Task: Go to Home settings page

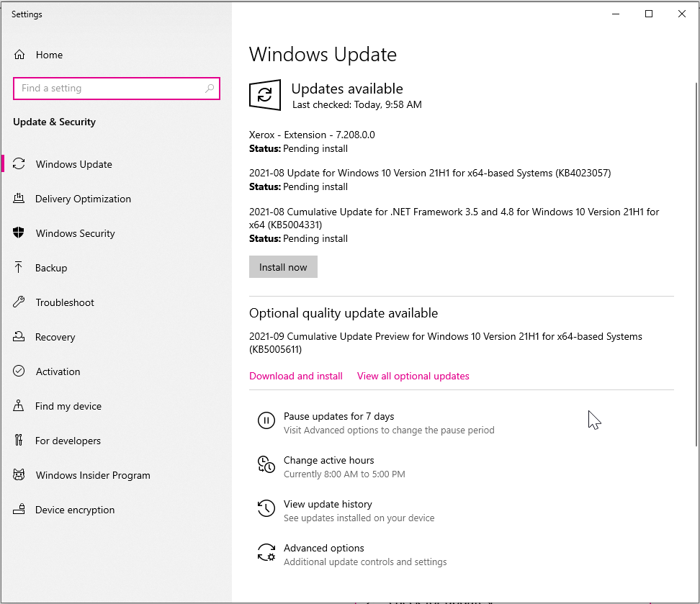Action: (49, 55)
